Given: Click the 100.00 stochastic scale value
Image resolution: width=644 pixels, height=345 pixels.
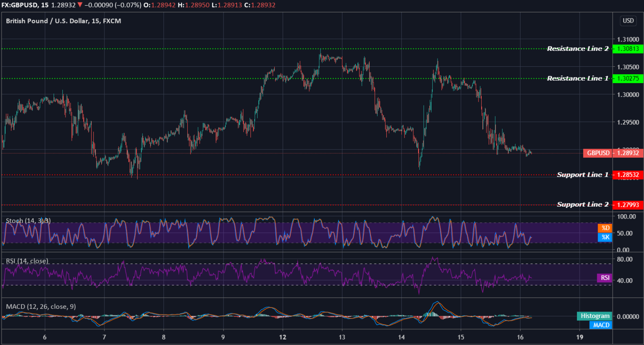Looking at the screenshot, I should pos(627,217).
